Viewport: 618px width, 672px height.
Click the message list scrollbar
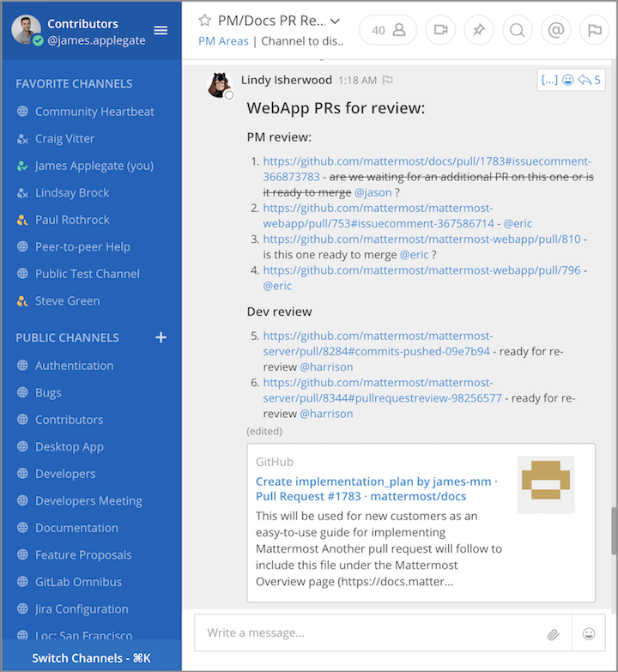(615, 531)
